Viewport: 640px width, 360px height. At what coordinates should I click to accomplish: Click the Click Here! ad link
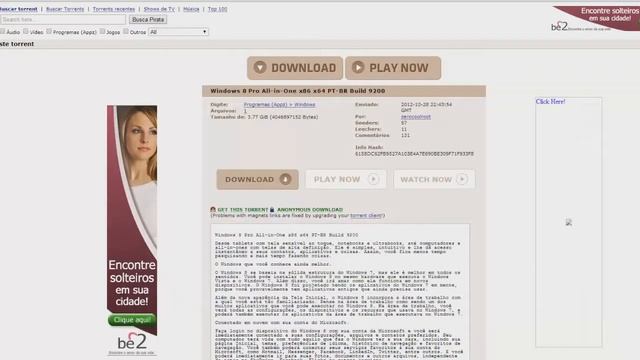pyautogui.click(x=550, y=102)
